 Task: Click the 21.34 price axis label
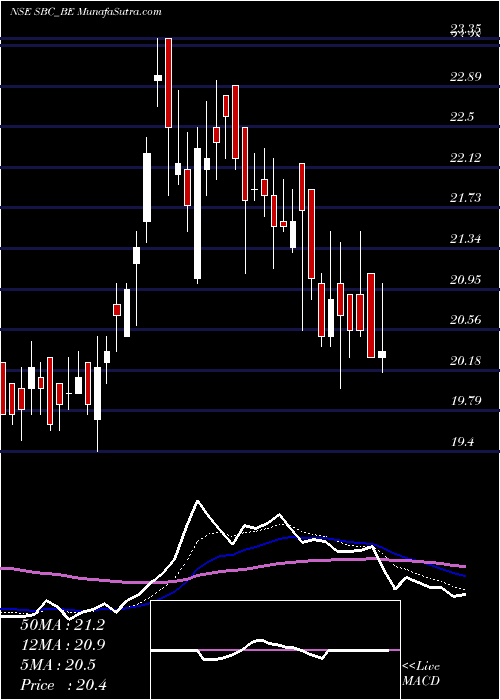pyautogui.click(x=466, y=239)
